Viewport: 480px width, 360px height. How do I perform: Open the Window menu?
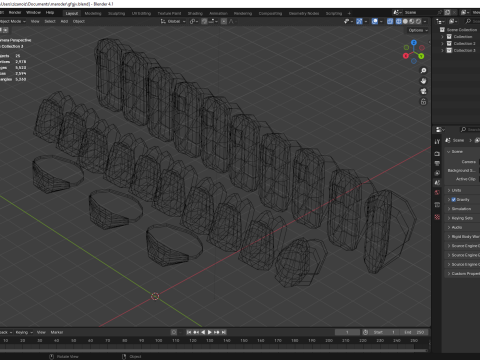[x=33, y=13]
